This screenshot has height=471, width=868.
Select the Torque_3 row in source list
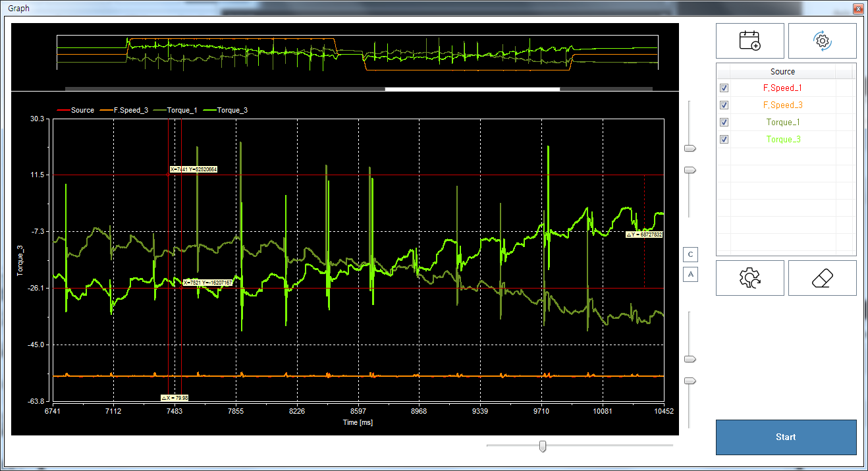pos(782,139)
